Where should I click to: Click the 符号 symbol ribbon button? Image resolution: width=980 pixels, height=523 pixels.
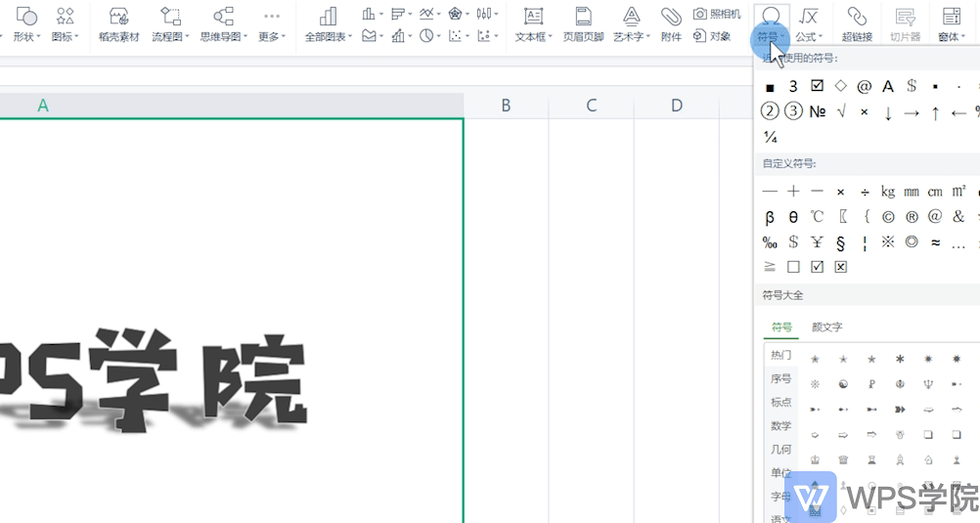pos(771,24)
